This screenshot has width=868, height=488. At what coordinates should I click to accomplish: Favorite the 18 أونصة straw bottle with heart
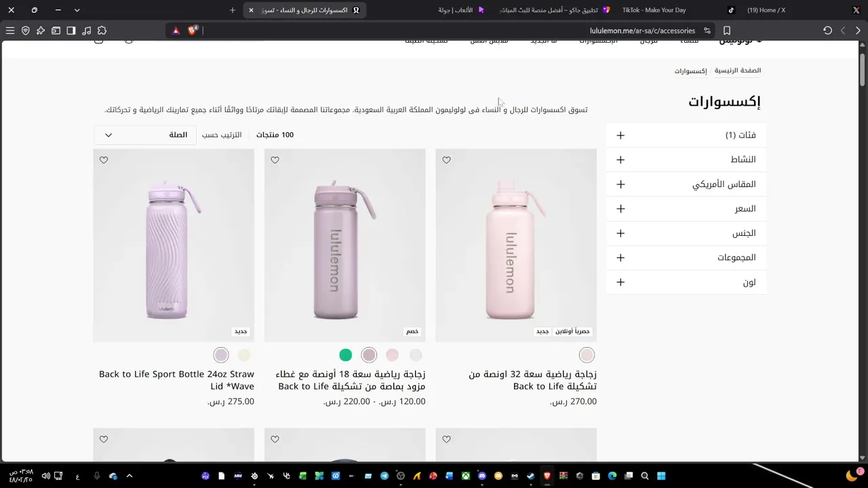tap(275, 160)
